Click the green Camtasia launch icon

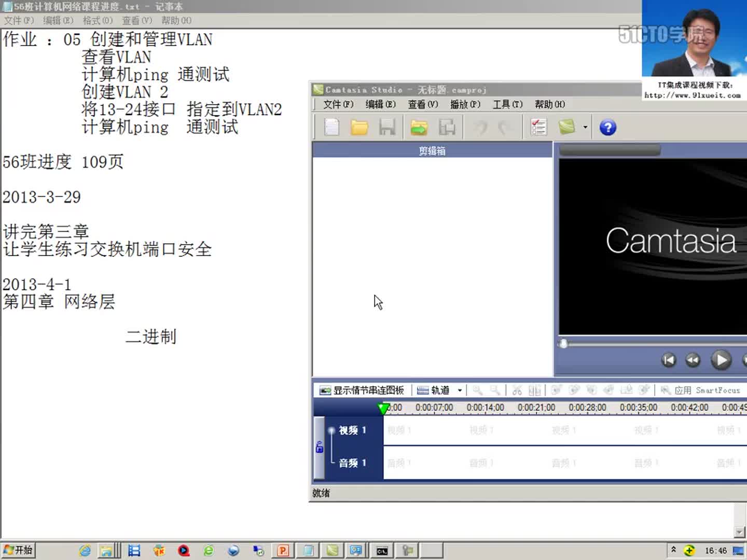567,127
